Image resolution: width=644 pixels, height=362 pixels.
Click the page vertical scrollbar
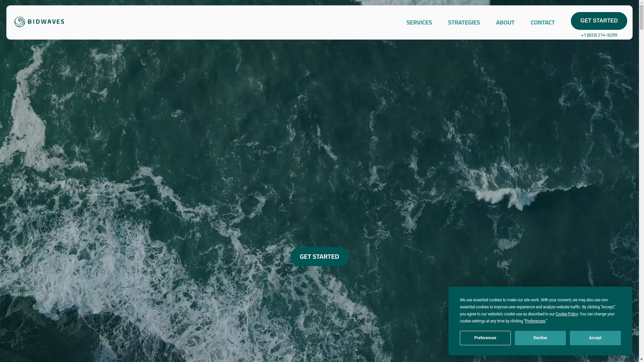click(641, 181)
